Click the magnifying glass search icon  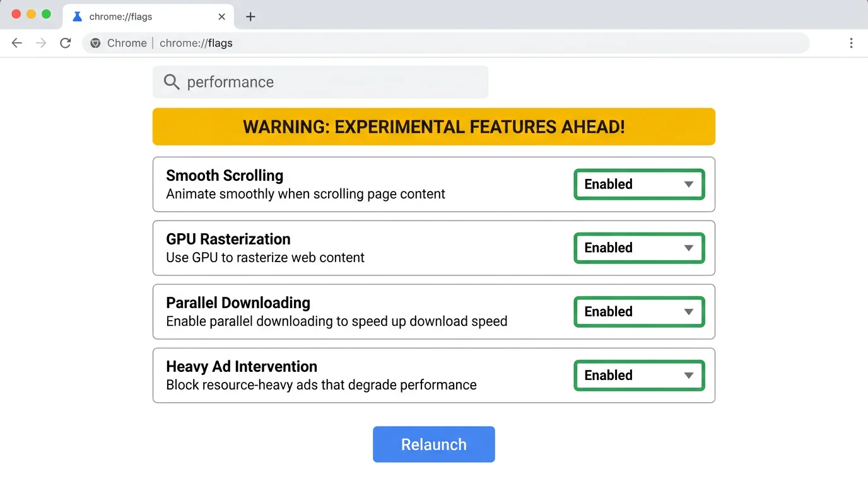pos(171,82)
